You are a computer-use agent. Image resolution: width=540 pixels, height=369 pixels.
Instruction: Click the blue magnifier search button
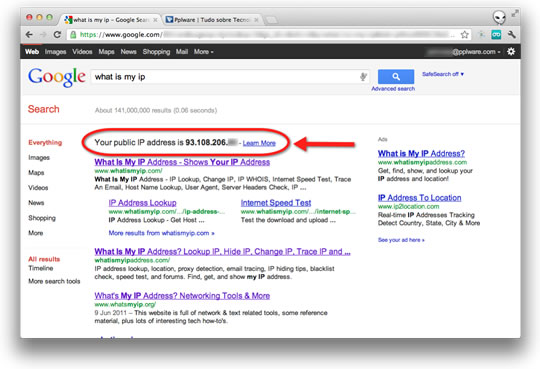(396, 76)
